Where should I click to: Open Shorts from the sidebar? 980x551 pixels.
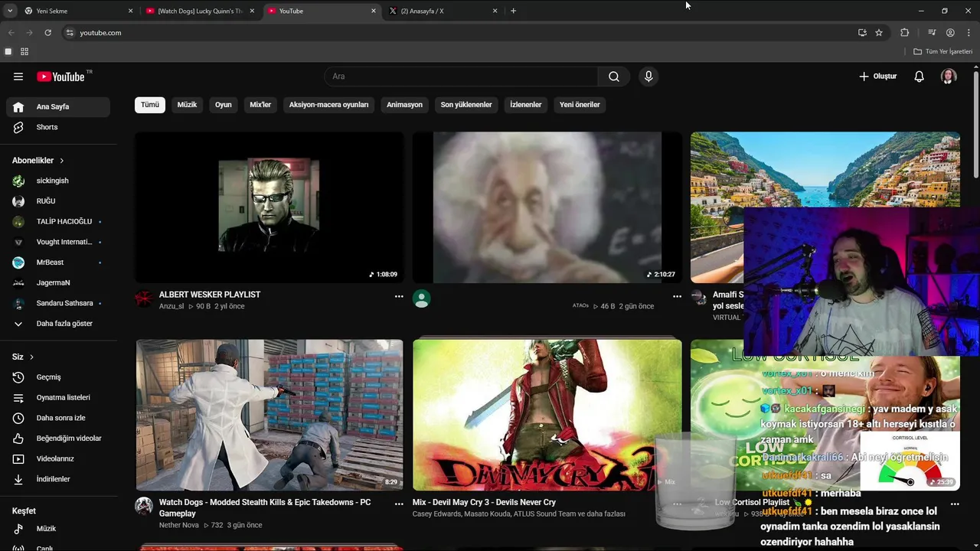point(58,127)
